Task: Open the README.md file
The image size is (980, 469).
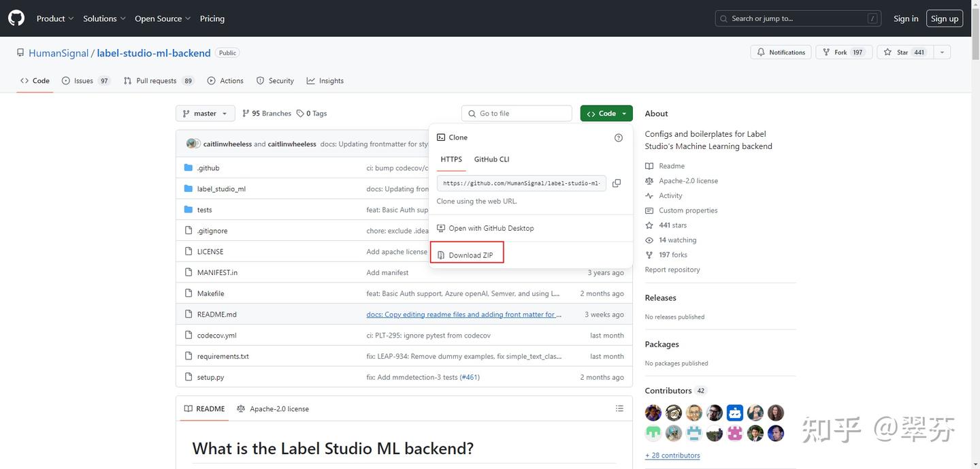Action: click(x=216, y=314)
